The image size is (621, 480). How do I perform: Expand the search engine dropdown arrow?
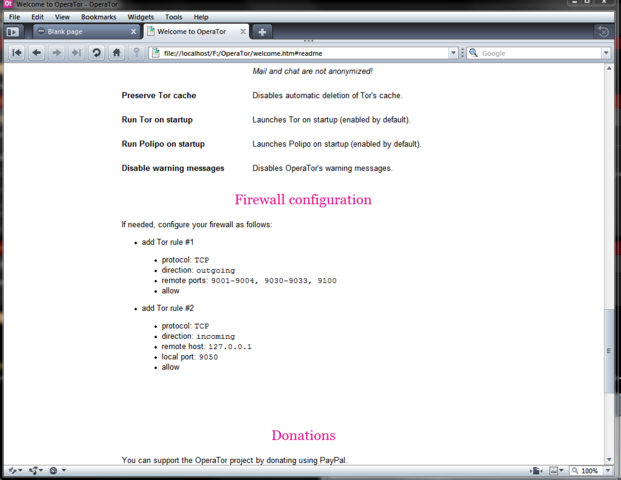tap(606, 53)
